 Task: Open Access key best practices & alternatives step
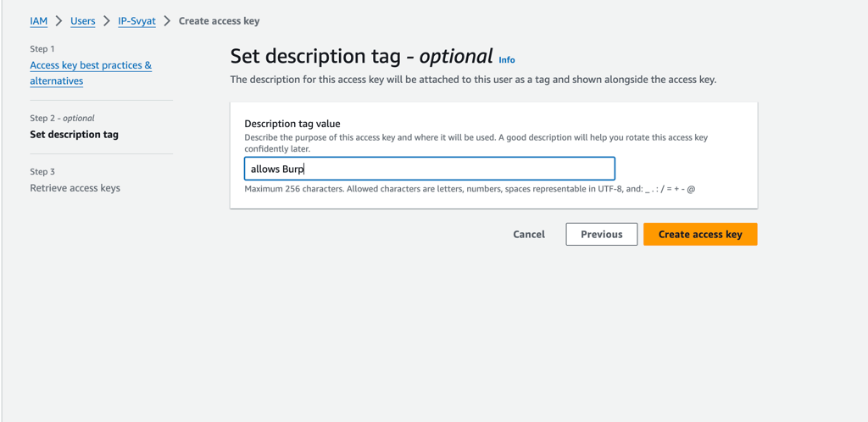tap(91, 73)
